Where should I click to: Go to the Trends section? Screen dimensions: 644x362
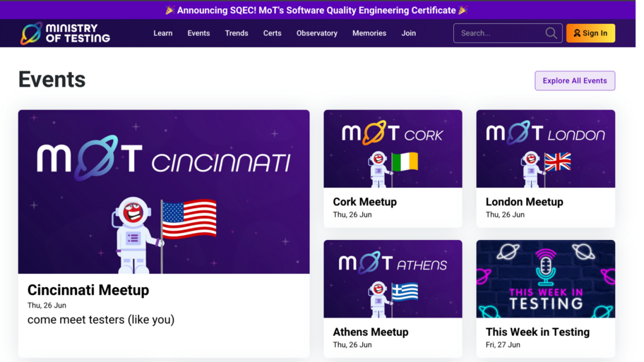pos(237,33)
